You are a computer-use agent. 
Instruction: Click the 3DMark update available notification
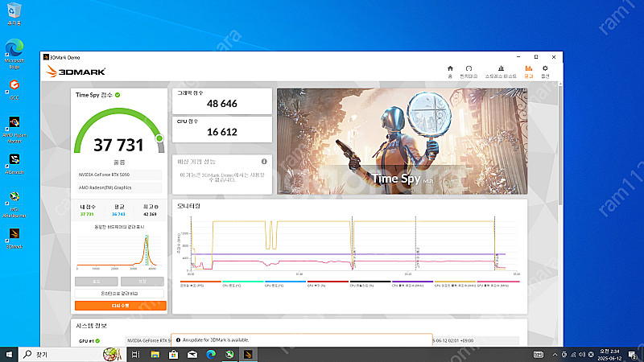coord(301,339)
